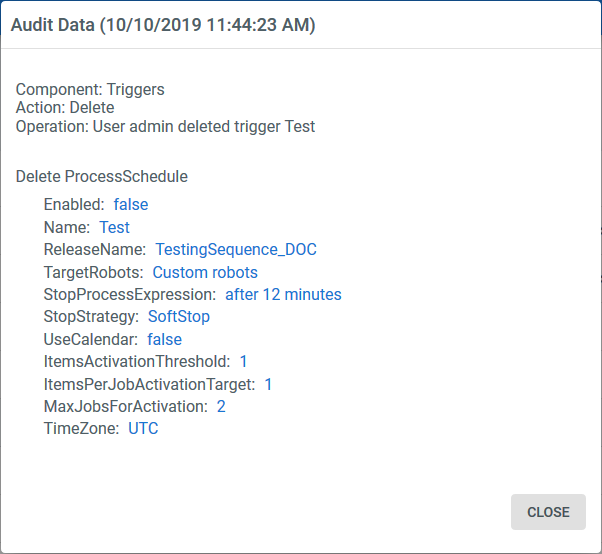Click the 'Custom robots' value
Viewport: 602px width, 554px height.
tap(205, 272)
